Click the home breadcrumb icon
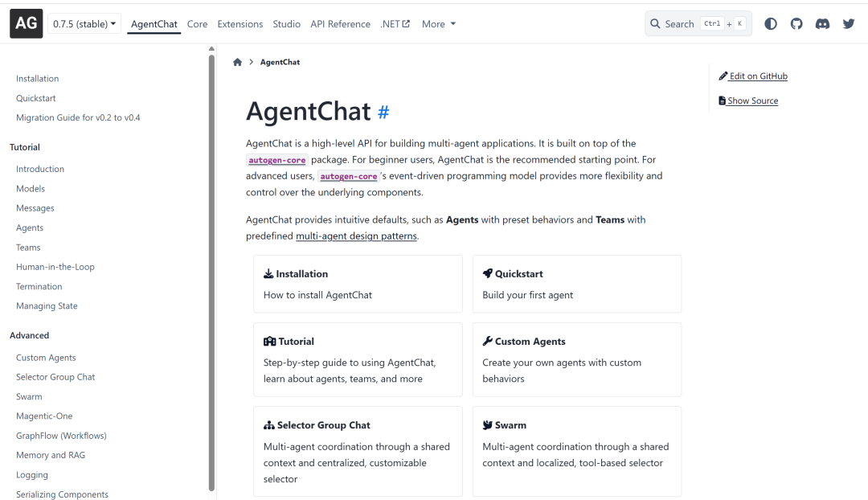 [x=237, y=62]
